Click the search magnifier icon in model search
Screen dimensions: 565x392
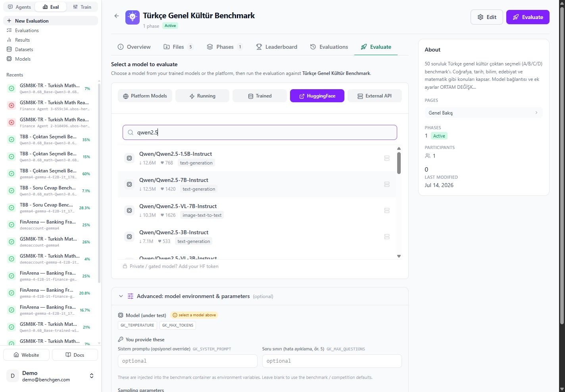coord(131,132)
